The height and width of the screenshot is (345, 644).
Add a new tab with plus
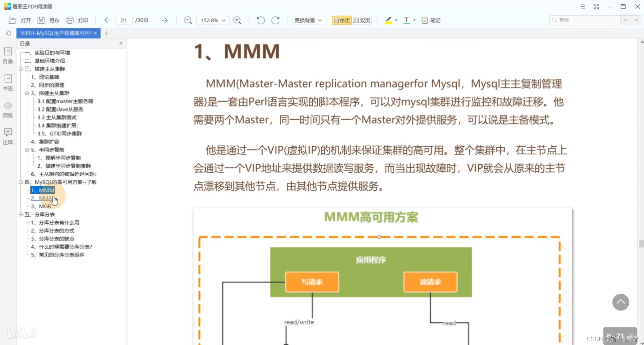(x=107, y=33)
